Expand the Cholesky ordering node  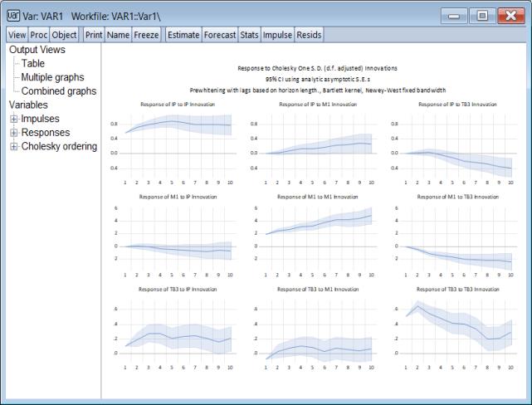(x=14, y=147)
